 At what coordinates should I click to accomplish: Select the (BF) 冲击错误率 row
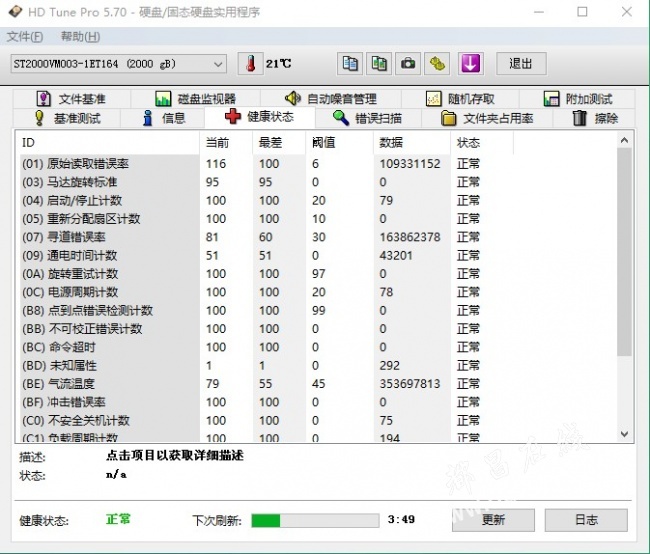click(265, 402)
